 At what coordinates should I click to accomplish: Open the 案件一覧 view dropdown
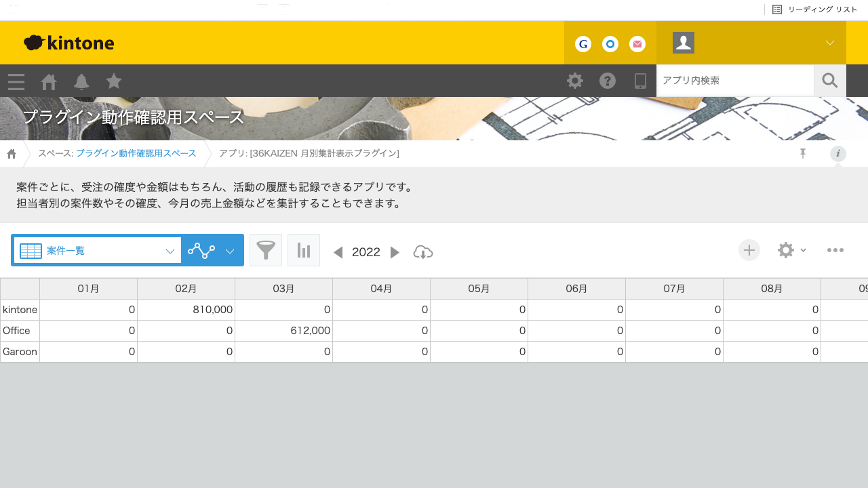(97, 251)
